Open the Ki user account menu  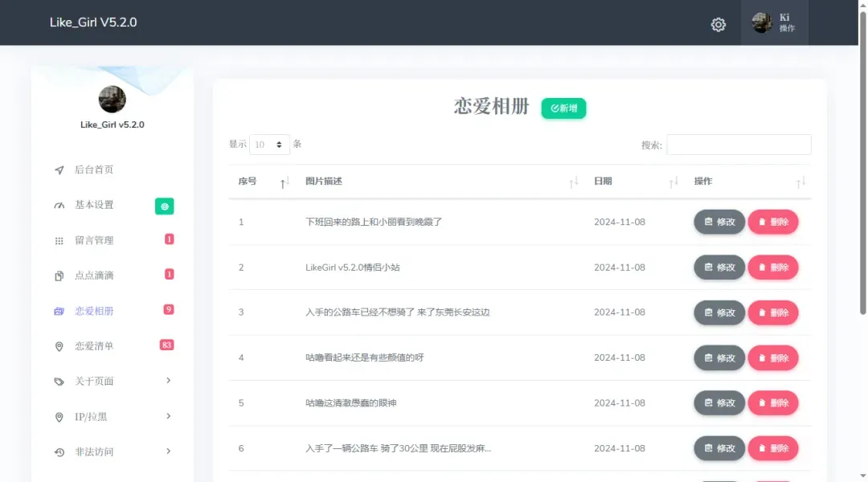click(x=774, y=23)
